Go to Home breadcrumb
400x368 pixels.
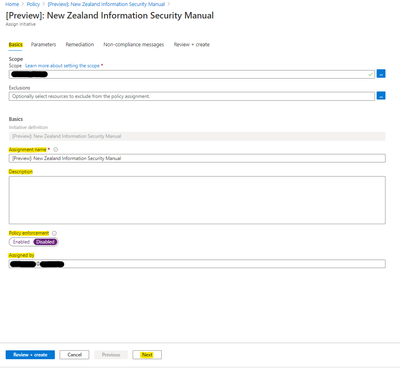12,4
